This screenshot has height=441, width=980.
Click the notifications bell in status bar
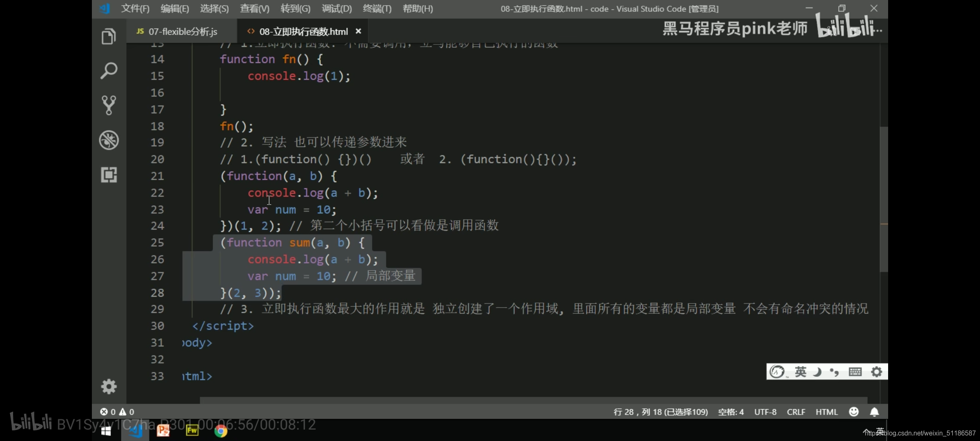tap(874, 412)
